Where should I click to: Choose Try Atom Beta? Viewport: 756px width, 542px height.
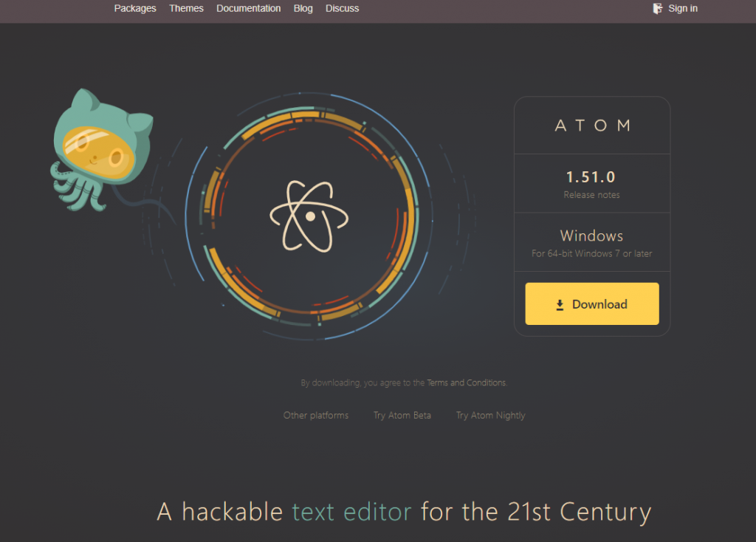pyautogui.click(x=402, y=415)
